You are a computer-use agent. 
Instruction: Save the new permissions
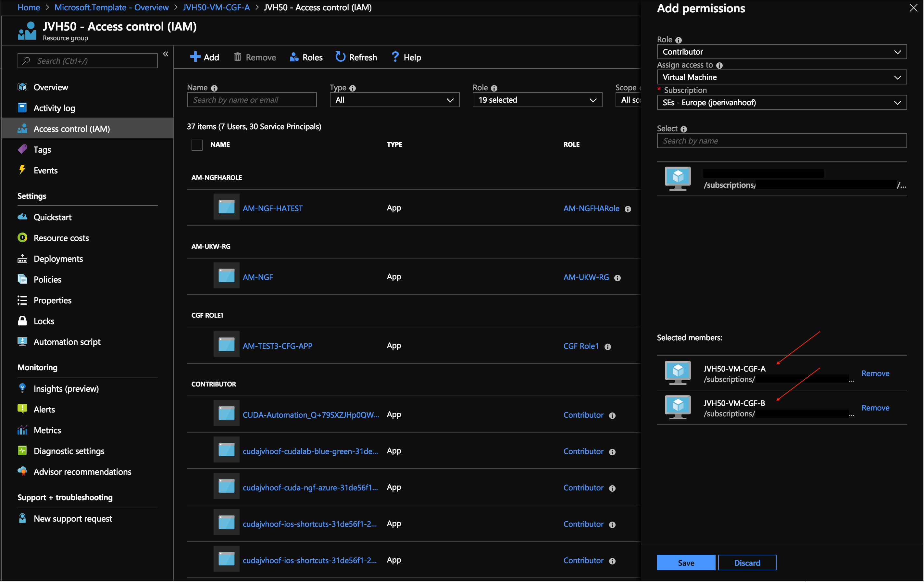click(686, 563)
